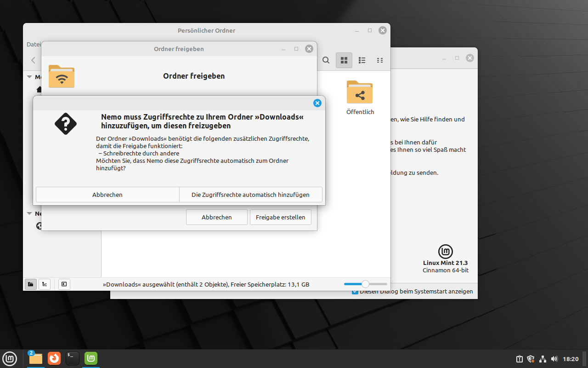Close the Persönlicher Ordner window
Screen dimensions: 588x368
[382, 30]
